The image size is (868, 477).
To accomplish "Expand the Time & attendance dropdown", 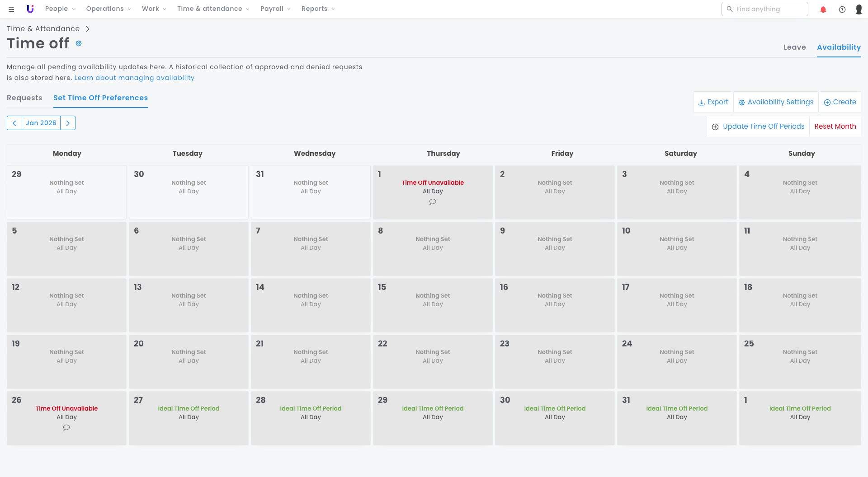I will (213, 9).
